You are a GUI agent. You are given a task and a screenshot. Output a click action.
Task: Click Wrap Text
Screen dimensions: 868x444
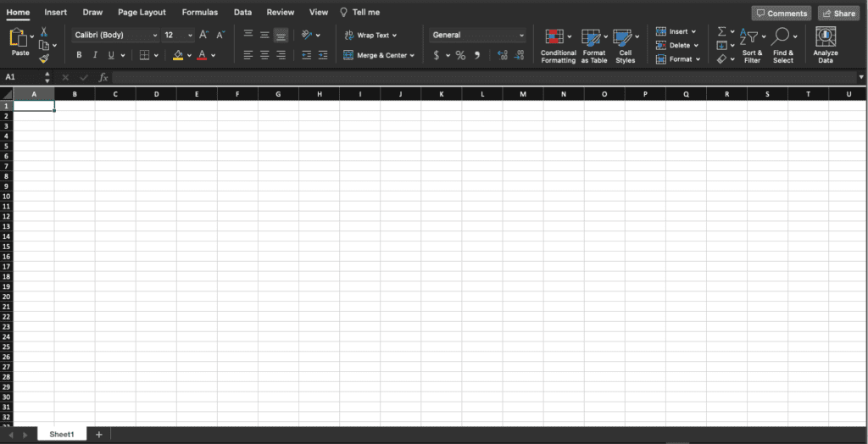click(370, 35)
